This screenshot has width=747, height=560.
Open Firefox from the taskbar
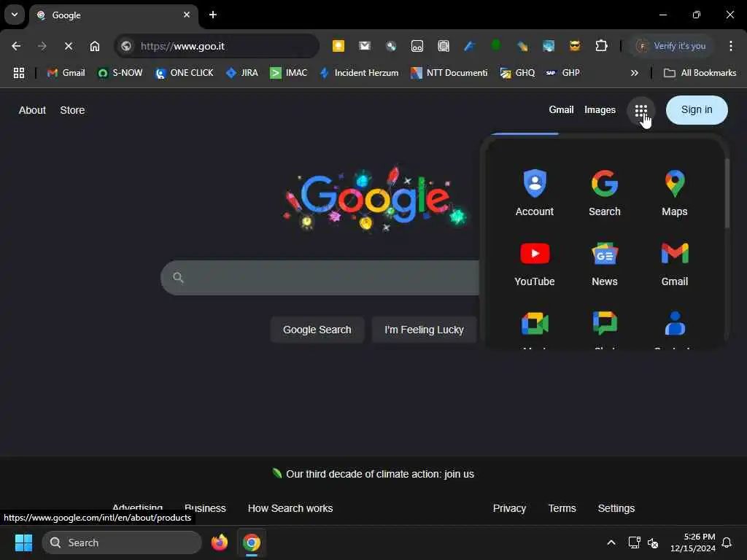219,542
